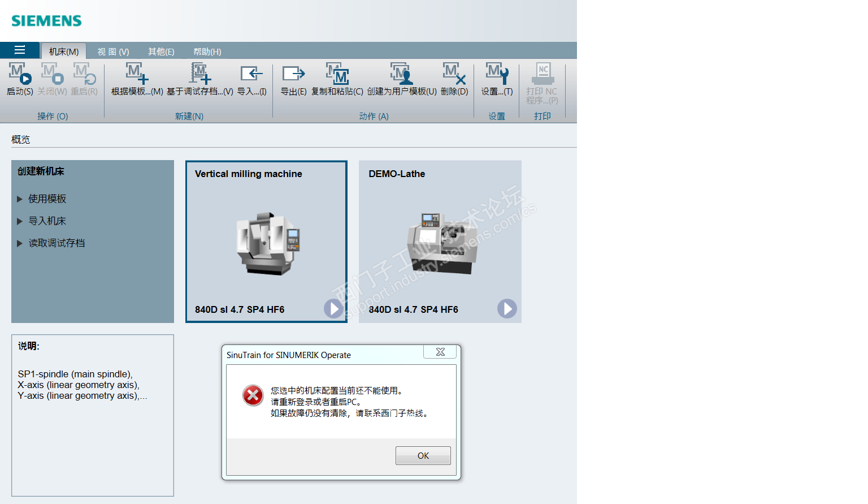Click the 您选中的机床配置当前还不能使用 error message

(x=337, y=390)
